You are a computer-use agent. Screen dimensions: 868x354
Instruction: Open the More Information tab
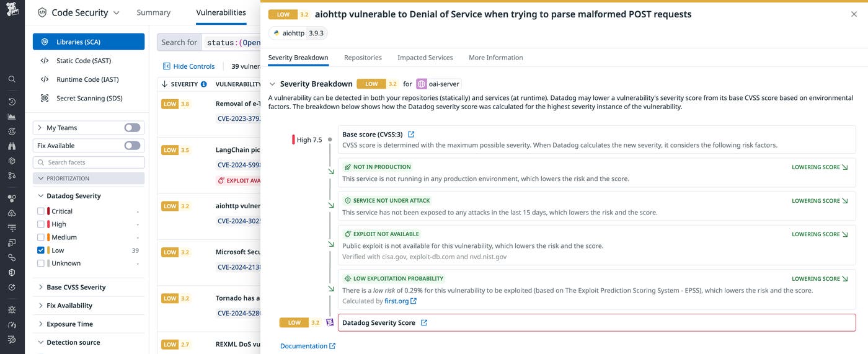click(x=496, y=58)
